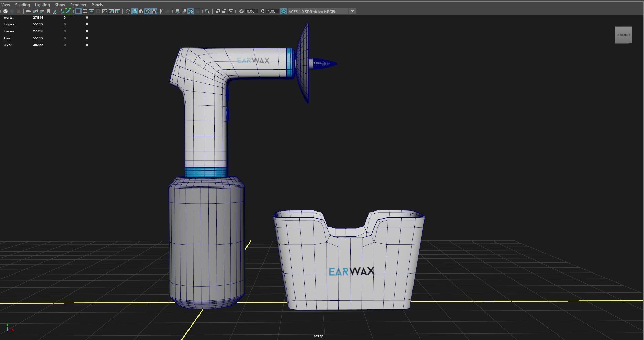Image resolution: width=644 pixels, height=340 pixels.
Task: Click the Multisample Anti-aliasing icon
Action: [x=191, y=11]
